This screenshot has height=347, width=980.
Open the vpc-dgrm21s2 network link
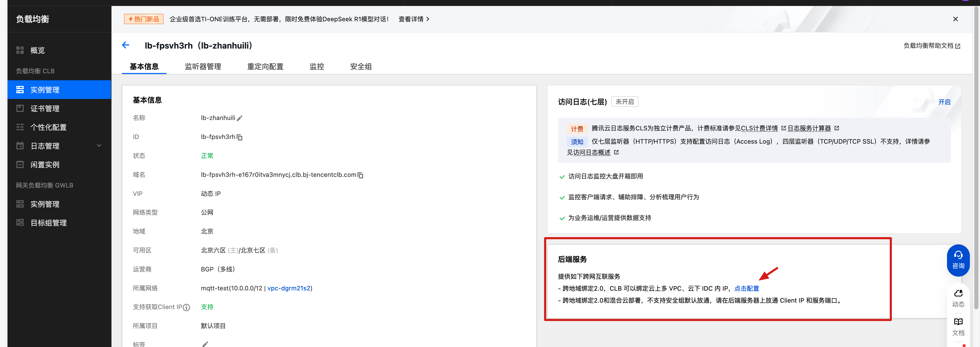289,288
